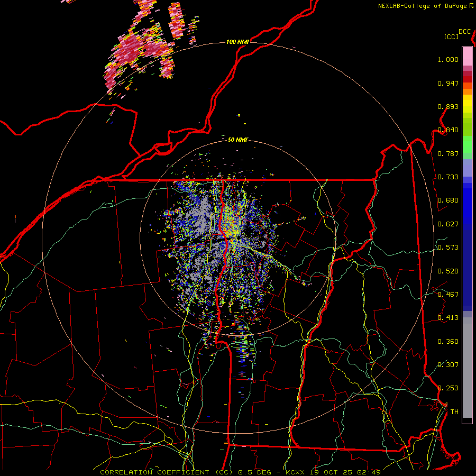
Task: Pick the bright green segment of the color bar
Action: [x=467, y=144]
